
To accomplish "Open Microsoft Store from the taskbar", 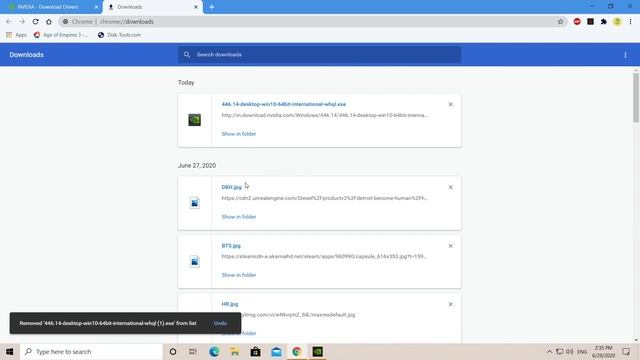I will point(256,351).
